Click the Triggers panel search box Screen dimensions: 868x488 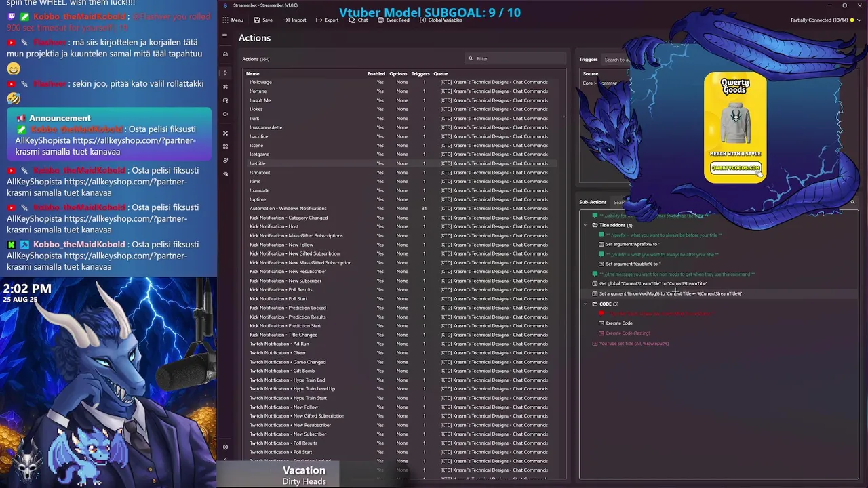click(x=617, y=59)
